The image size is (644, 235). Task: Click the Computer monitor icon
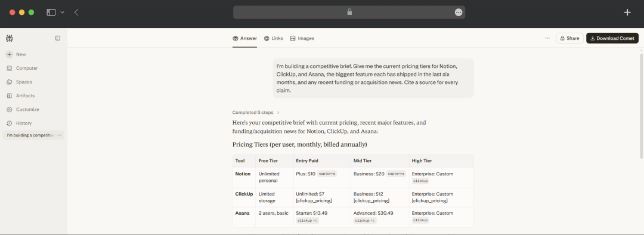coord(9,68)
